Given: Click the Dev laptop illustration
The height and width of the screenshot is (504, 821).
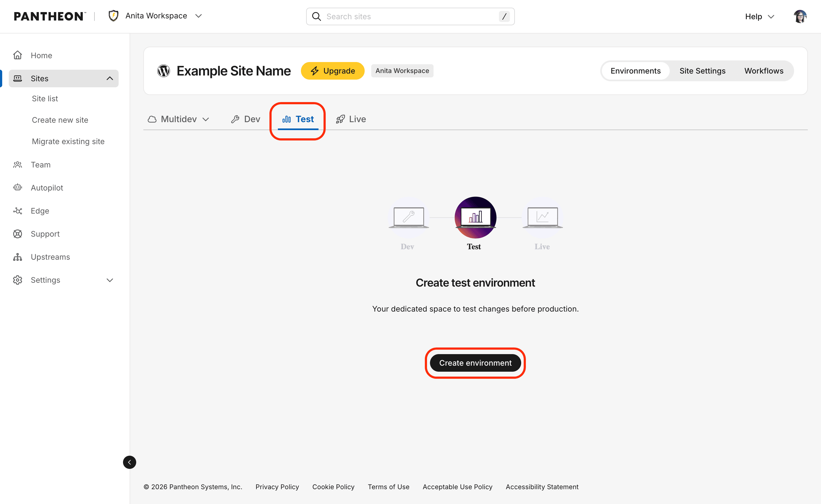Looking at the screenshot, I should point(409,217).
